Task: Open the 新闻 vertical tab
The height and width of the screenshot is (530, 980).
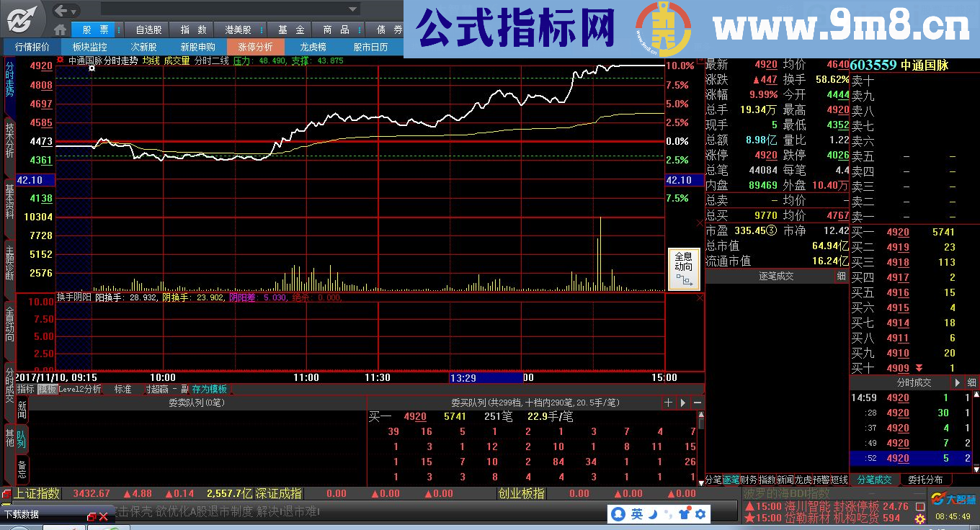Action: pos(22,410)
